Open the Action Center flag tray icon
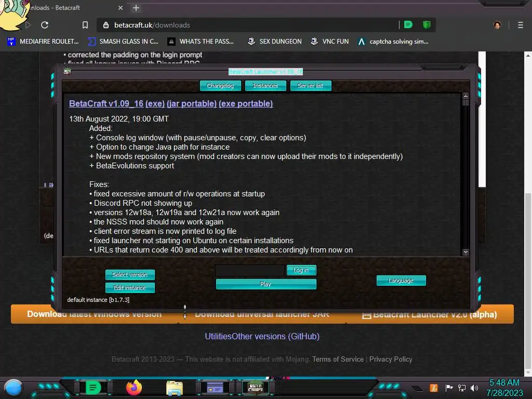532x399 pixels. 449,388
